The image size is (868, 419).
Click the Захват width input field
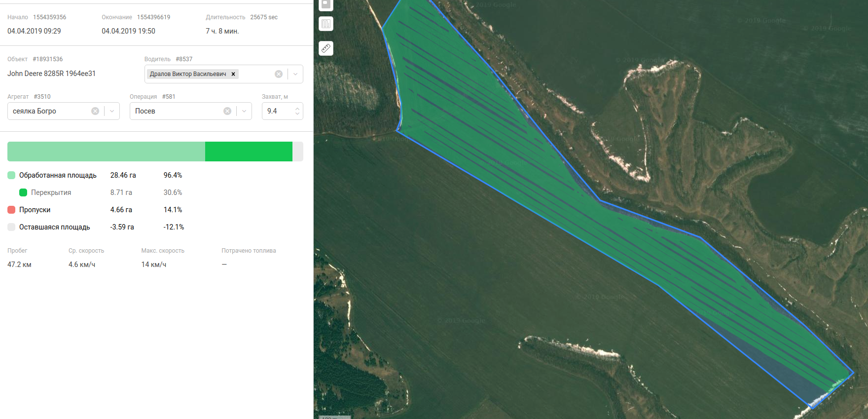tap(278, 111)
